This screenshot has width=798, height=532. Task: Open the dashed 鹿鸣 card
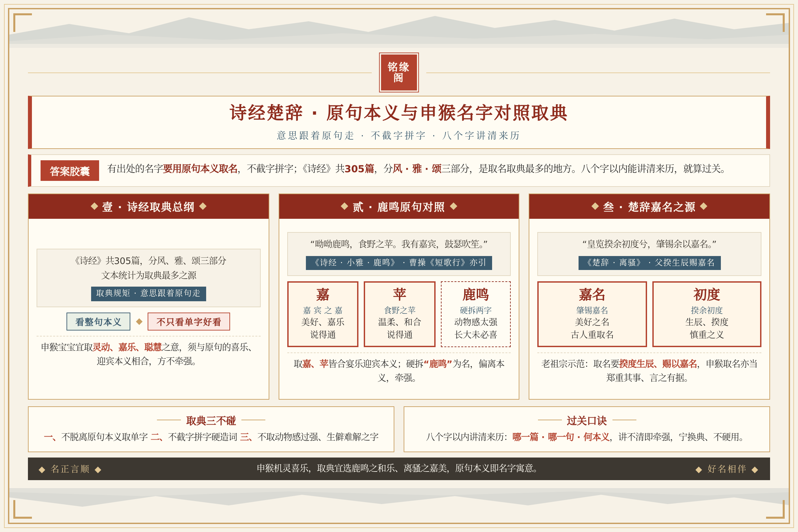click(476, 314)
